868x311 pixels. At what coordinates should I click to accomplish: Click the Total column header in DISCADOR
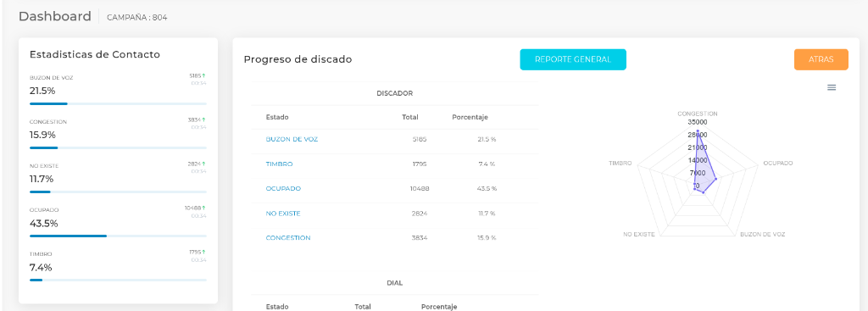click(410, 117)
